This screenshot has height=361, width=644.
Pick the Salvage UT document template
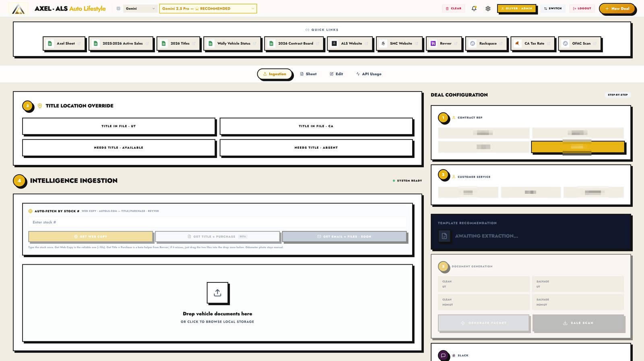(x=578, y=284)
